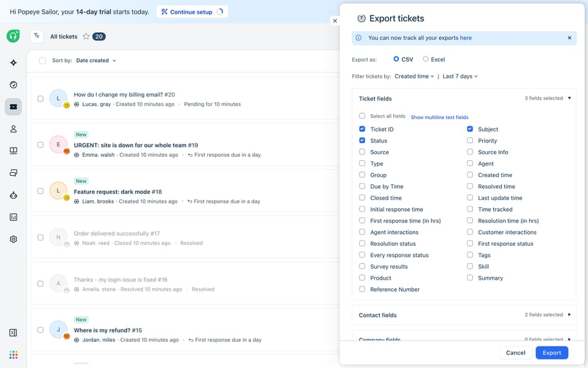Collapse the Ticket fields section
The height and width of the screenshot is (368, 588).
(x=569, y=98)
